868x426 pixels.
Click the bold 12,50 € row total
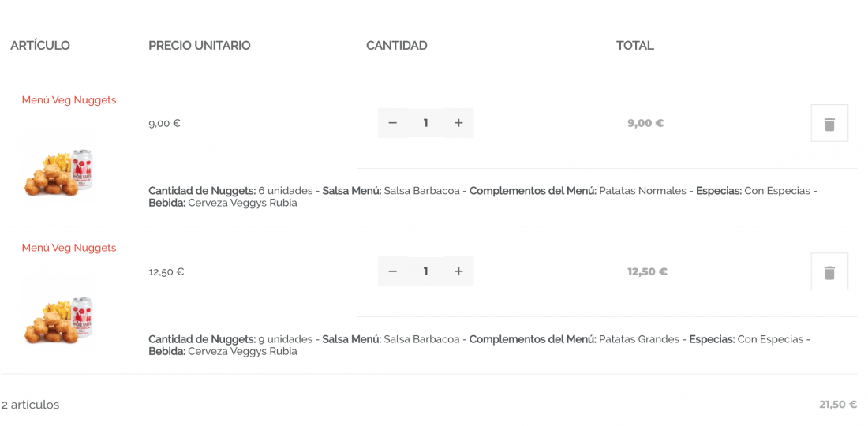(647, 271)
